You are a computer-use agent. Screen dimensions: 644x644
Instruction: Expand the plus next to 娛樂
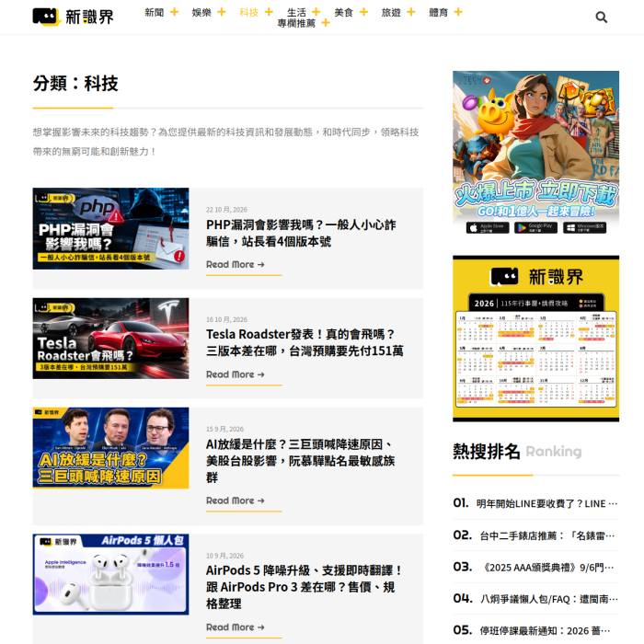[x=222, y=12]
